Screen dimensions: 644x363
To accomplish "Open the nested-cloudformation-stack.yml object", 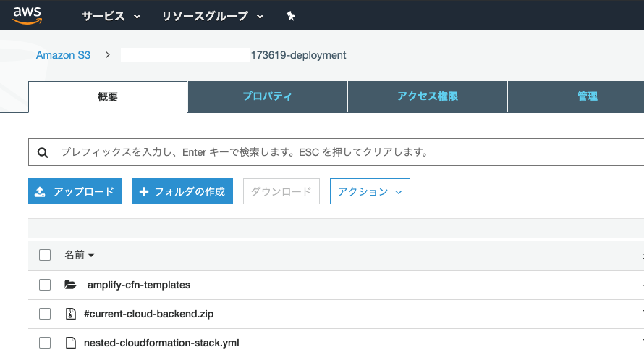I will 161,343.
